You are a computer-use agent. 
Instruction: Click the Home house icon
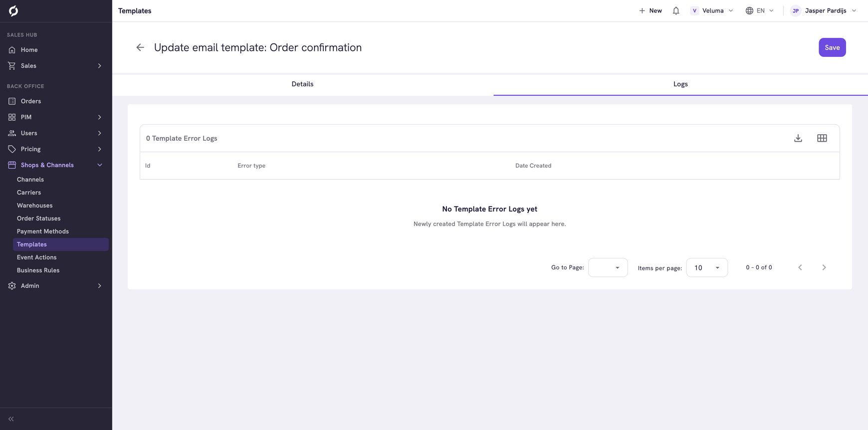(12, 50)
